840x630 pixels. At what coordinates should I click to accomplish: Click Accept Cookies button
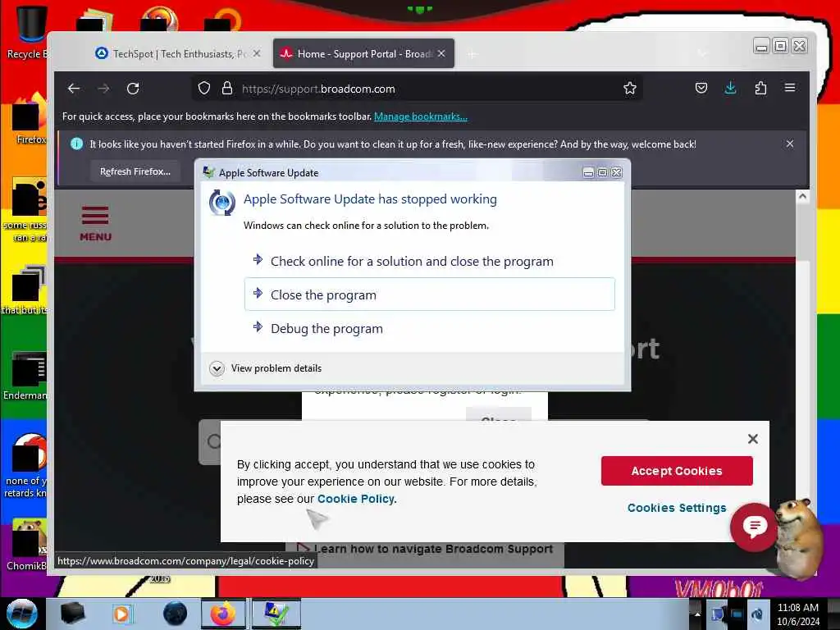(677, 471)
